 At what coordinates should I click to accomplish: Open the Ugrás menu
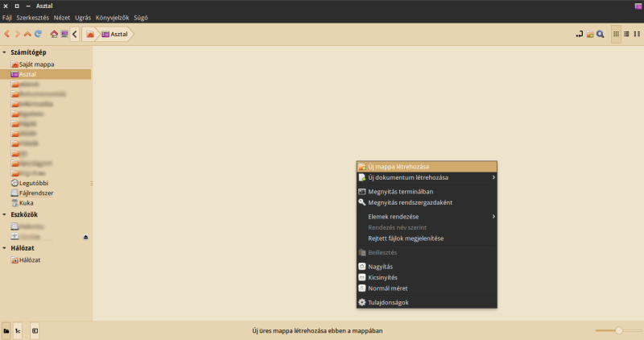[x=83, y=18]
